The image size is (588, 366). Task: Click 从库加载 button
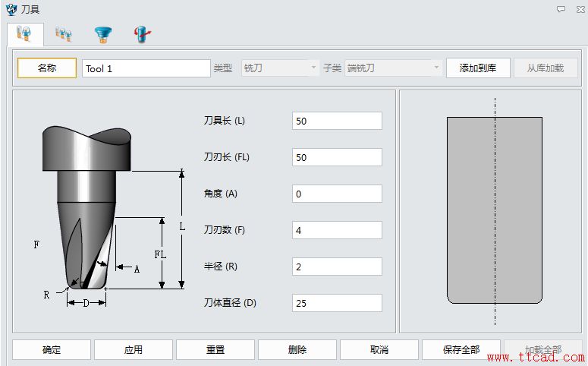(x=546, y=68)
